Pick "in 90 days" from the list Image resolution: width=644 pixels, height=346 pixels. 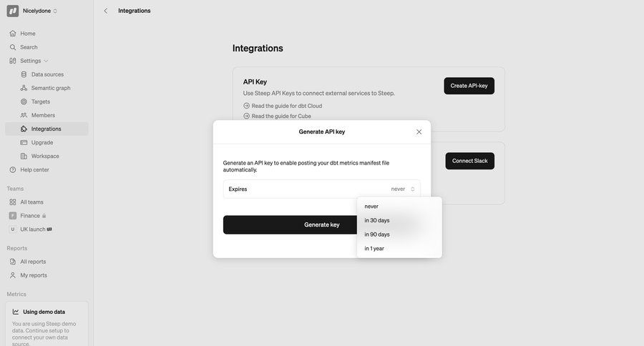click(x=377, y=234)
